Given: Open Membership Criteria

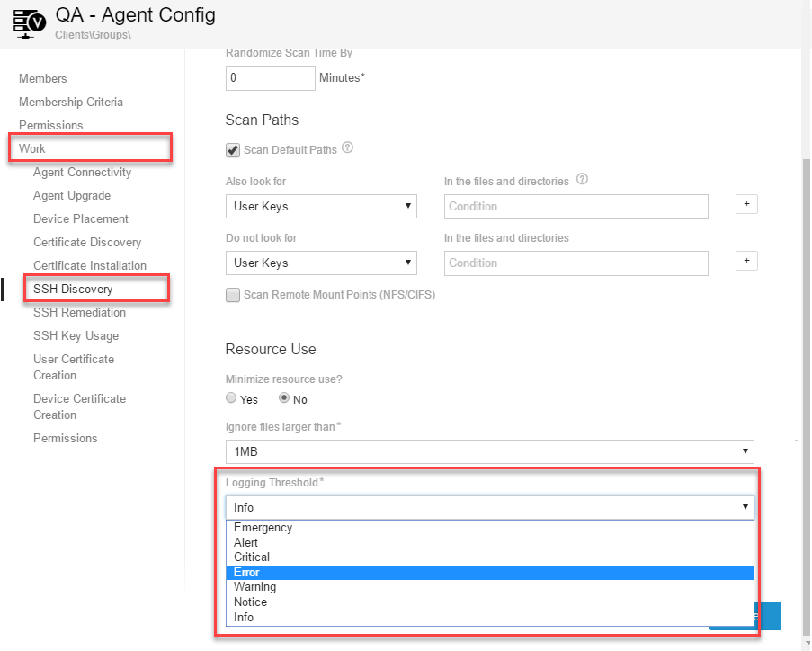Looking at the screenshot, I should coord(70,102).
